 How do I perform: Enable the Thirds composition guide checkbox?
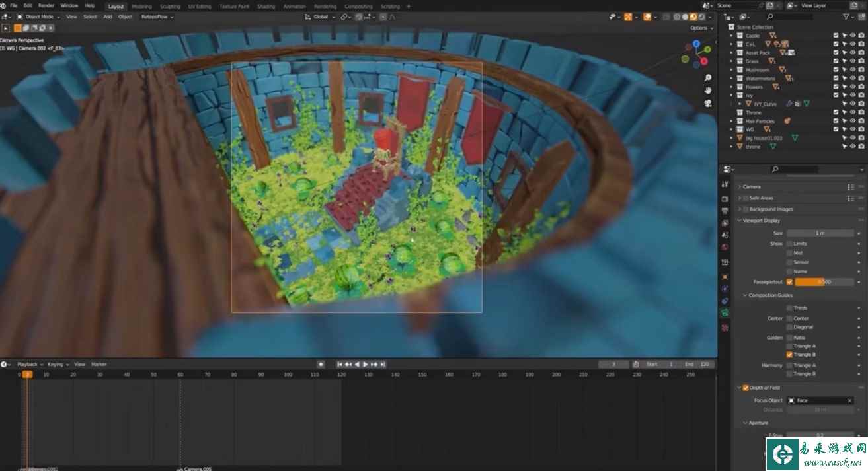coord(789,308)
